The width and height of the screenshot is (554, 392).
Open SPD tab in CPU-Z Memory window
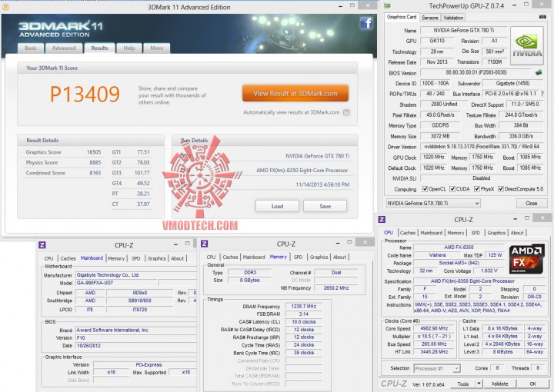click(x=299, y=257)
